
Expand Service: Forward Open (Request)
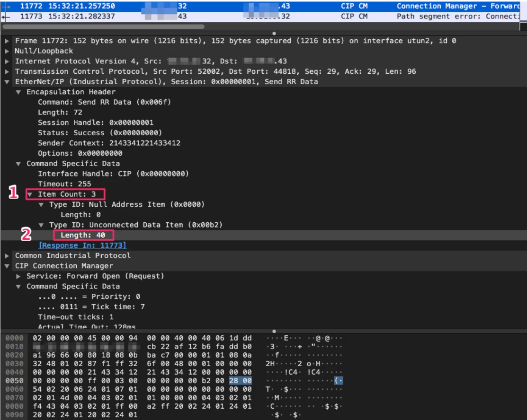point(18,276)
